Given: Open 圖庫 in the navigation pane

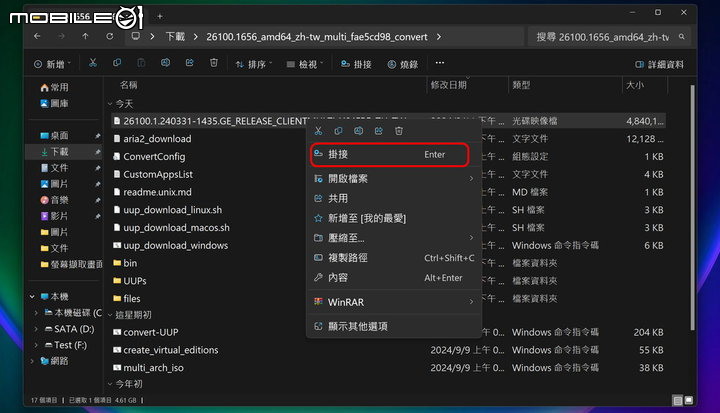Looking at the screenshot, I should click(x=55, y=103).
